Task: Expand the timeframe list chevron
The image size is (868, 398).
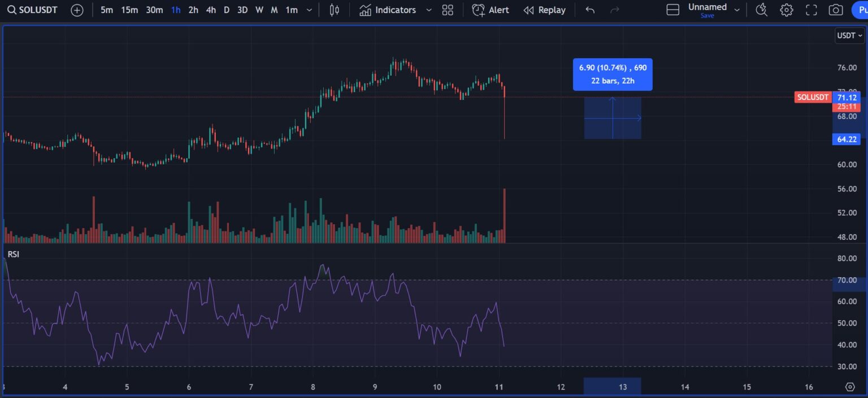Action: point(309,10)
